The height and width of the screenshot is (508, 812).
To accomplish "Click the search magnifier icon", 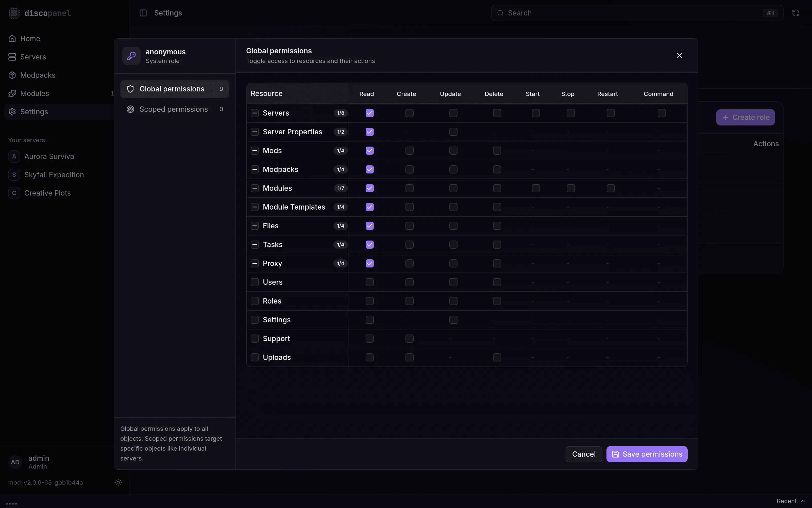I will point(500,13).
